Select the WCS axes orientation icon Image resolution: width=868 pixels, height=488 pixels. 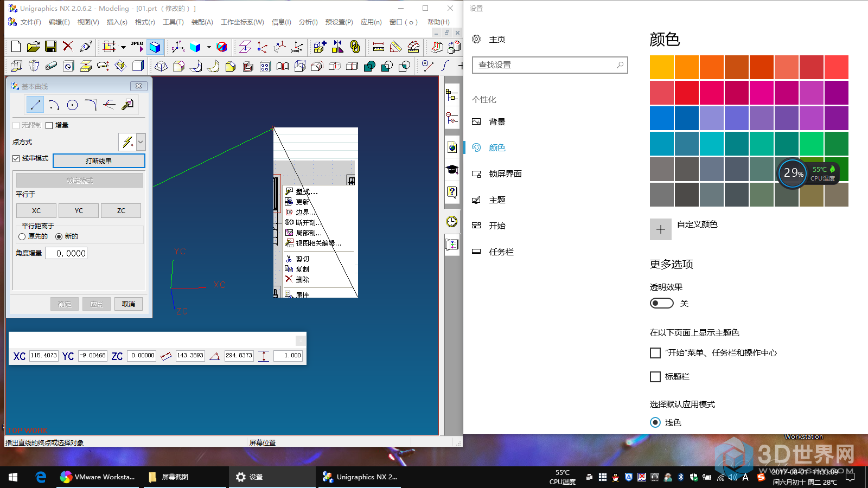[178, 47]
